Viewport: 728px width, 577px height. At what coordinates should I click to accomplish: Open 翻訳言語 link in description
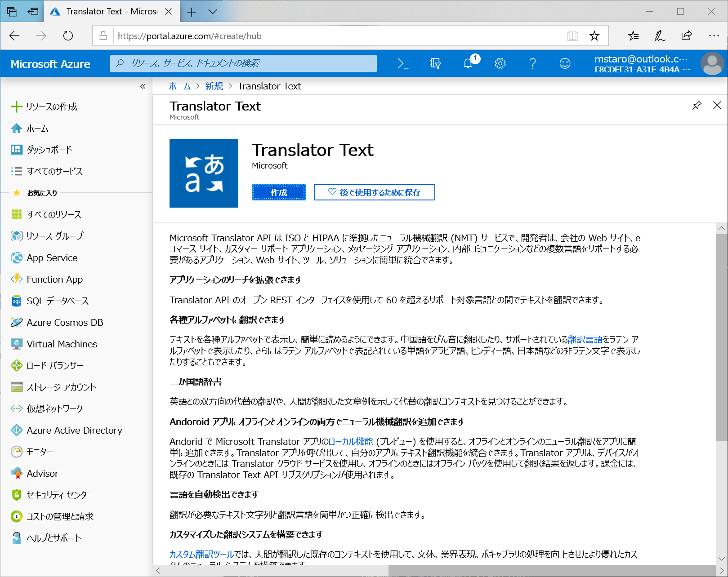pyautogui.click(x=585, y=339)
